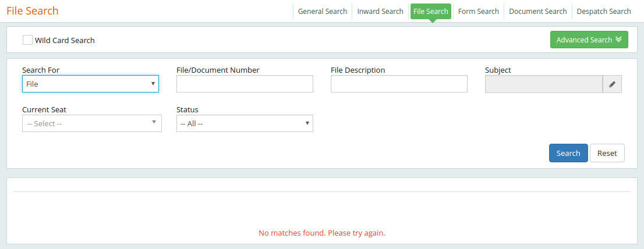The width and height of the screenshot is (644, 249).
Task: Click into the File Description field
Action: coord(399,84)
